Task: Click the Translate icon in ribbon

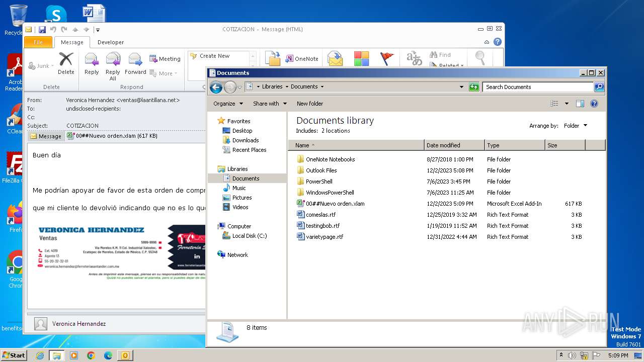Action: 414,59
